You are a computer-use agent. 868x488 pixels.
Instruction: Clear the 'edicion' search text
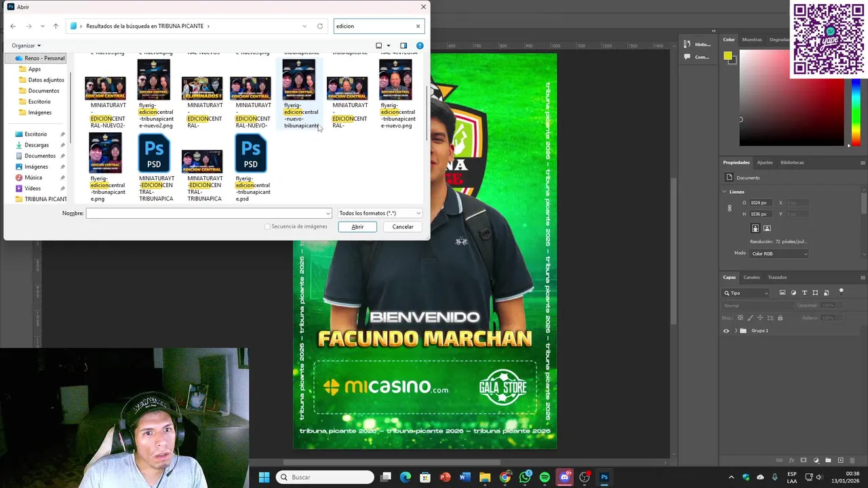pos(418,26)
